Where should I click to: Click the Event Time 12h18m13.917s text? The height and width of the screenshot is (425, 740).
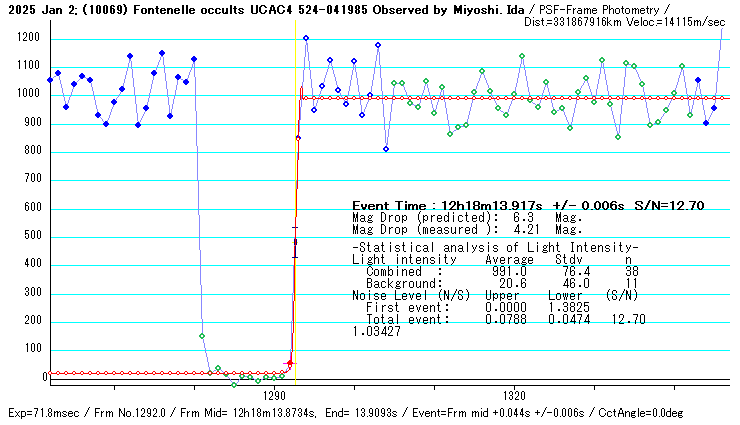496,206
